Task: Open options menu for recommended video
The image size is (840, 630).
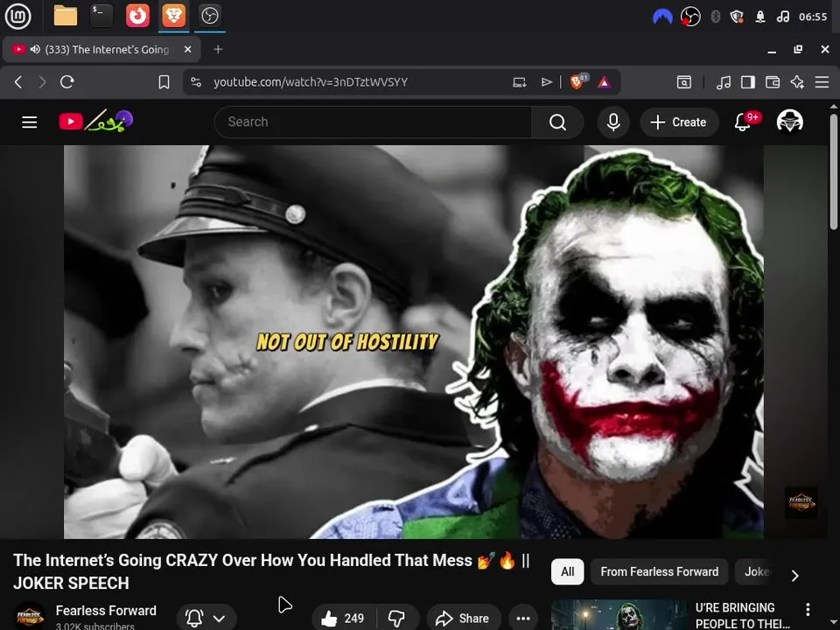Action: [808, 609]
